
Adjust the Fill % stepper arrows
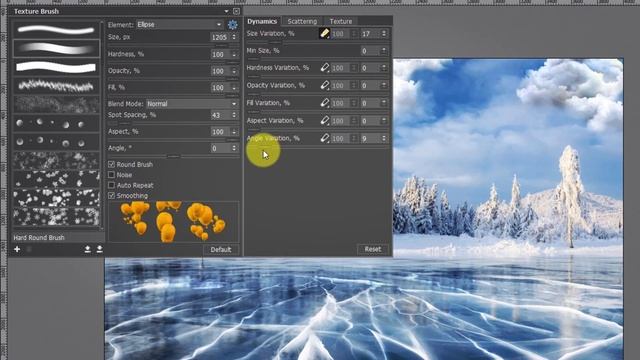coord(234,88)
